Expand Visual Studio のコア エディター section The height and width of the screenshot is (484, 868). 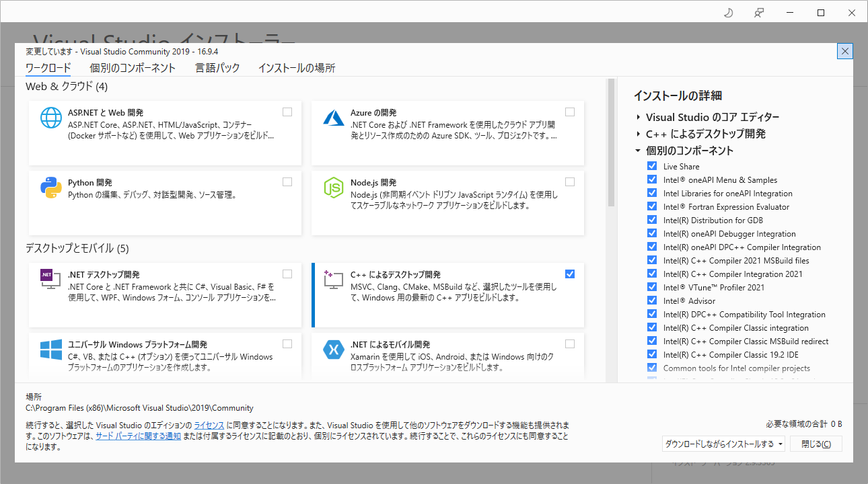(x=638, y=117)
